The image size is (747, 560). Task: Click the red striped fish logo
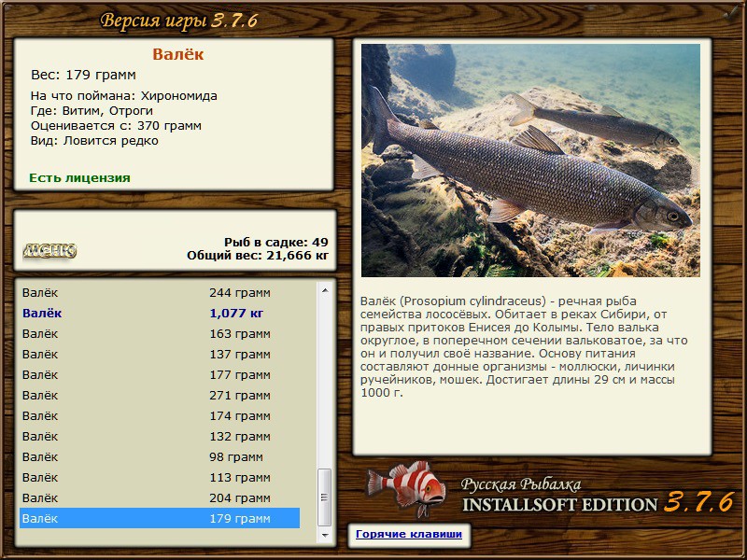pyautogui.click(x=406, y=488)
